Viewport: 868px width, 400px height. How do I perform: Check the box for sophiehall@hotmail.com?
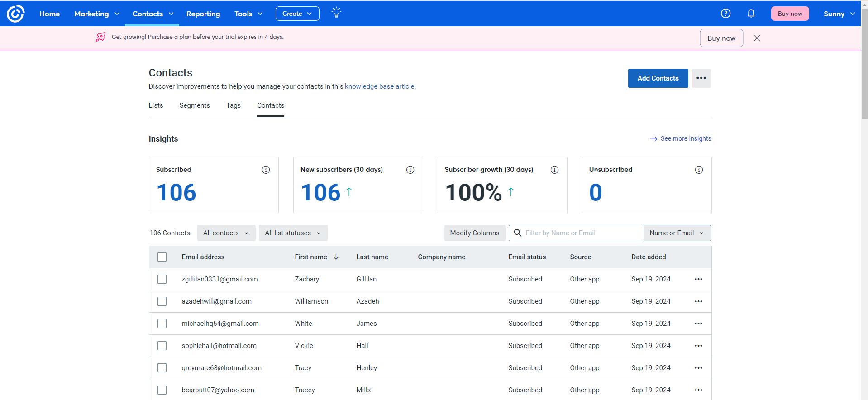coord(162,346)
